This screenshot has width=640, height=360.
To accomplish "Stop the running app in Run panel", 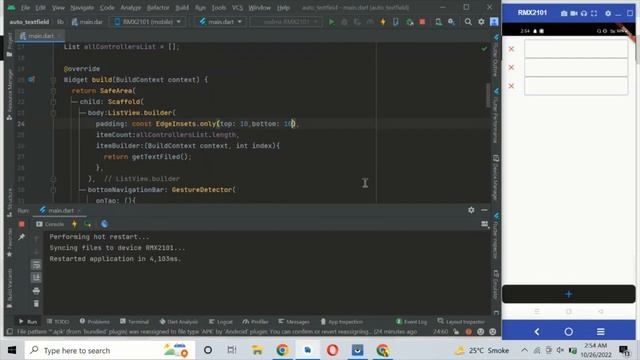I will (22, 224).
